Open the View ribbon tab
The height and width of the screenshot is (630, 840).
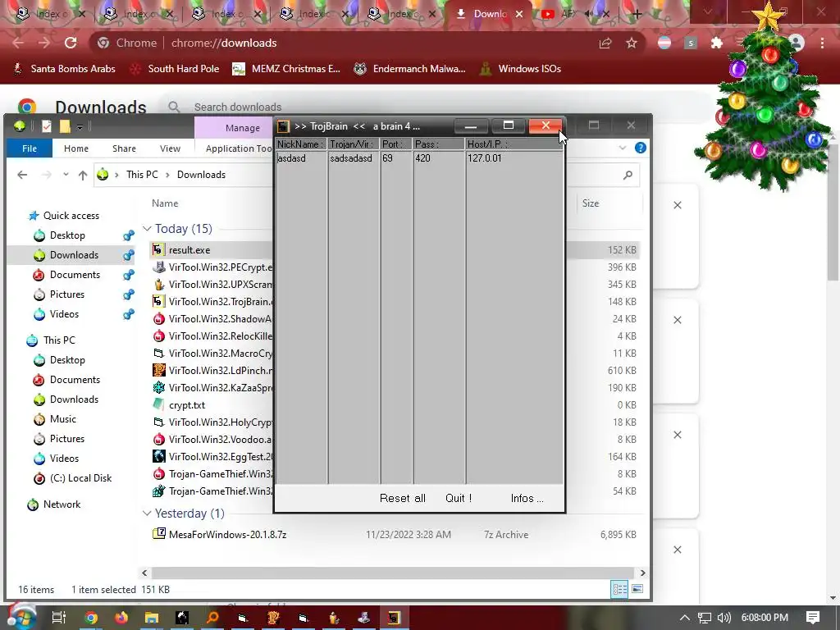point(170,148)
